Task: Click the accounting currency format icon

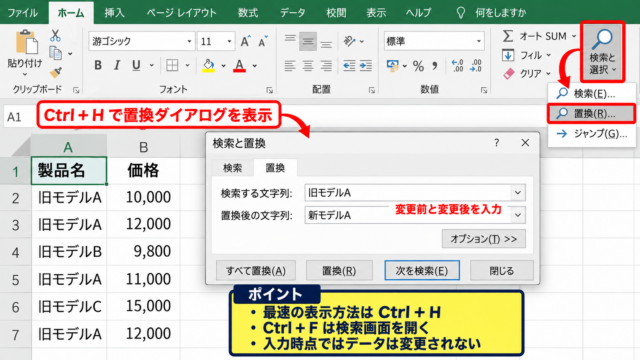Action: click(x=393, y=65)
